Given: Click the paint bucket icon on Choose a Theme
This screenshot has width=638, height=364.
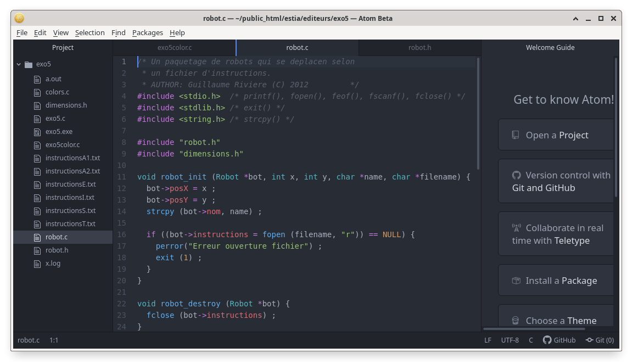Looking at the screenshot, I should (516, 321).
